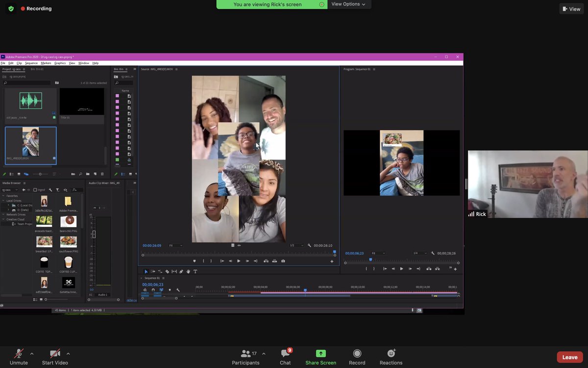Toggle Linked Selection in timeline
Viewport: 588px width, 368px height.
tap(161, 290)
